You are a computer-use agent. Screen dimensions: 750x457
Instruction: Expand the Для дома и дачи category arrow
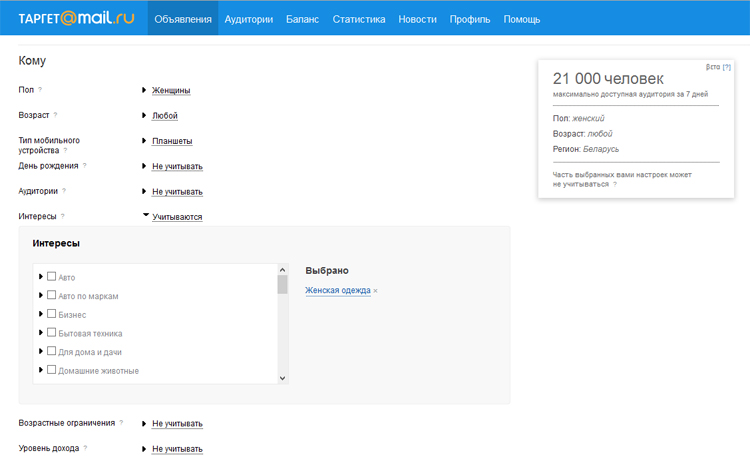tap(41, 351)
